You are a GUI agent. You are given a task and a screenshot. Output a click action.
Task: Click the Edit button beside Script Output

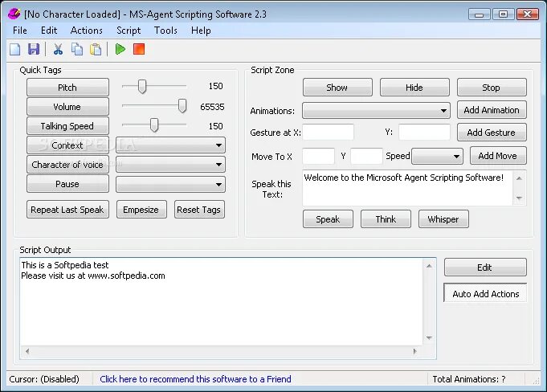tap(485, 267)
